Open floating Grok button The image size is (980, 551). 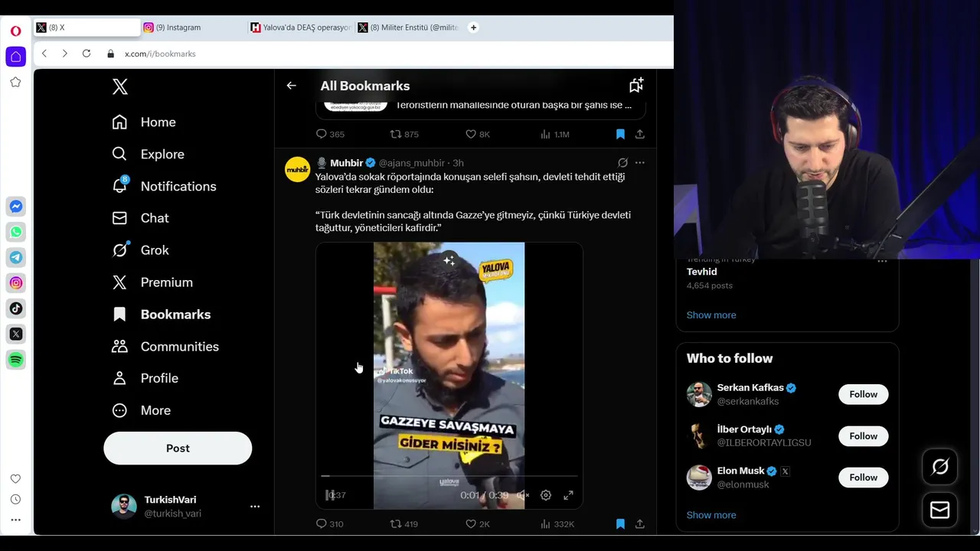coord(940,467)
